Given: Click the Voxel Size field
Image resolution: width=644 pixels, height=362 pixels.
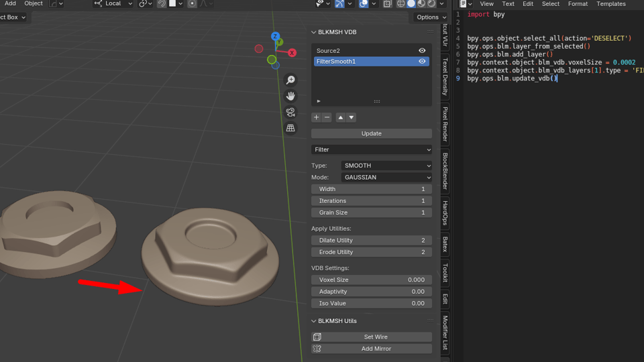Looking at the screenshot, I should 372,280.
